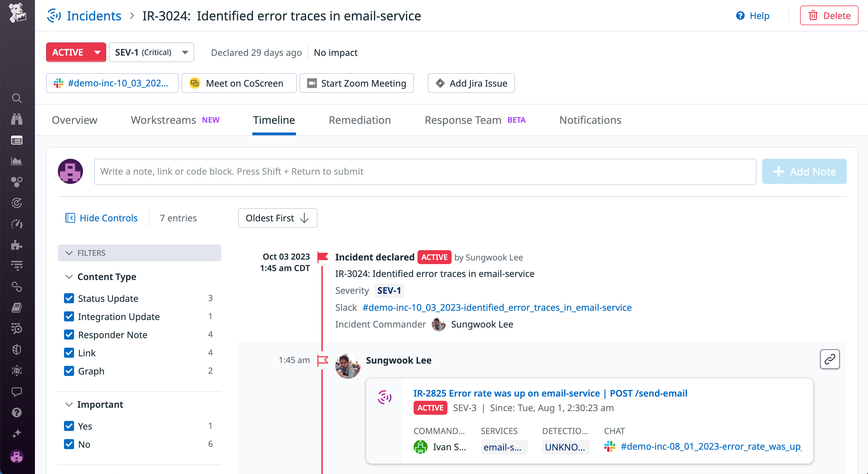Open Infrastructure via the hexagons icon
Image resolution: width=868 pixels, height=474 pixels.
click(x=16, y=182)
